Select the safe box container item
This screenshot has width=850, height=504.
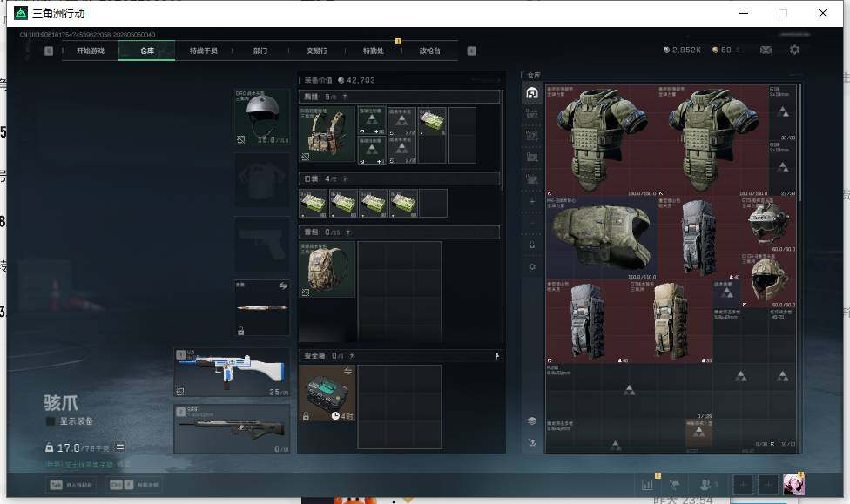click(x=327, y=393)
